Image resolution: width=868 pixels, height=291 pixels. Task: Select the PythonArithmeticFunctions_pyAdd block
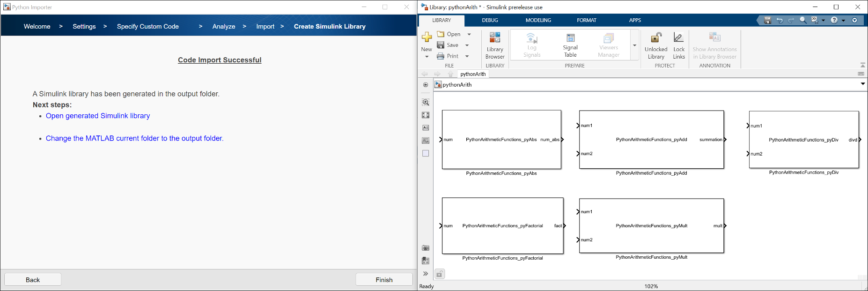[651, 140]
